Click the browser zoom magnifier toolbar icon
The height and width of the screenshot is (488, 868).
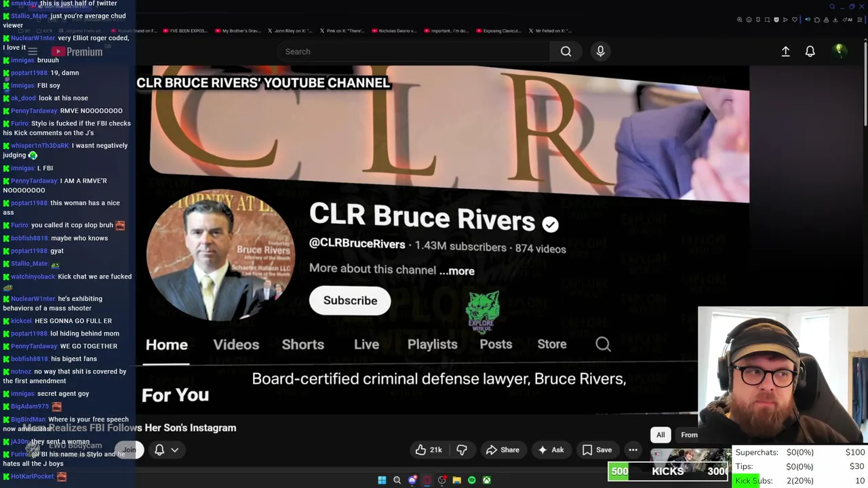point(740,20)
